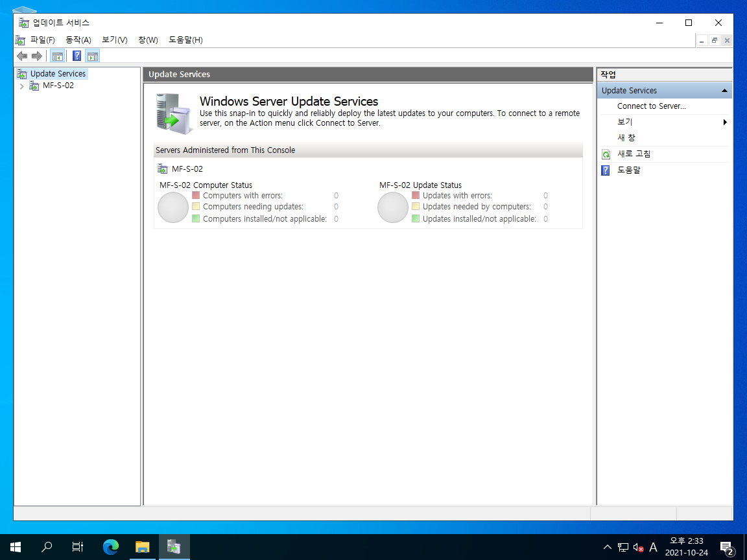
Task: Click the red Updates with errors swatch
Action: 416,195
